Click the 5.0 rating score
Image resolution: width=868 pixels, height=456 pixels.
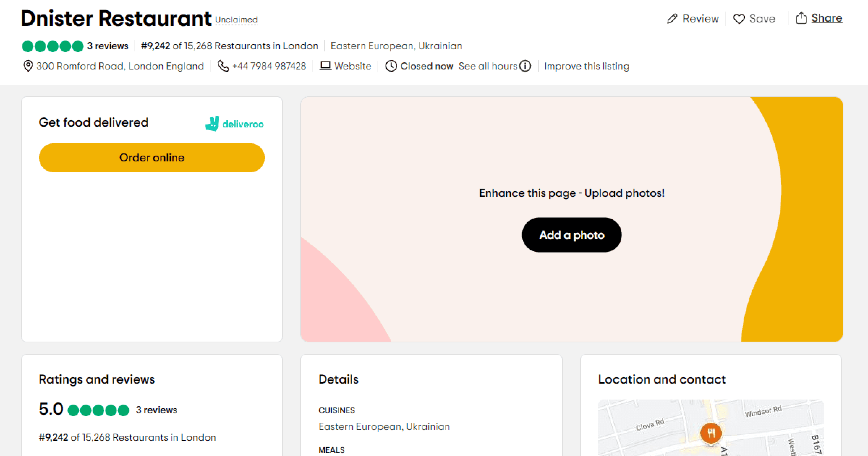click(x=51, y=409)
